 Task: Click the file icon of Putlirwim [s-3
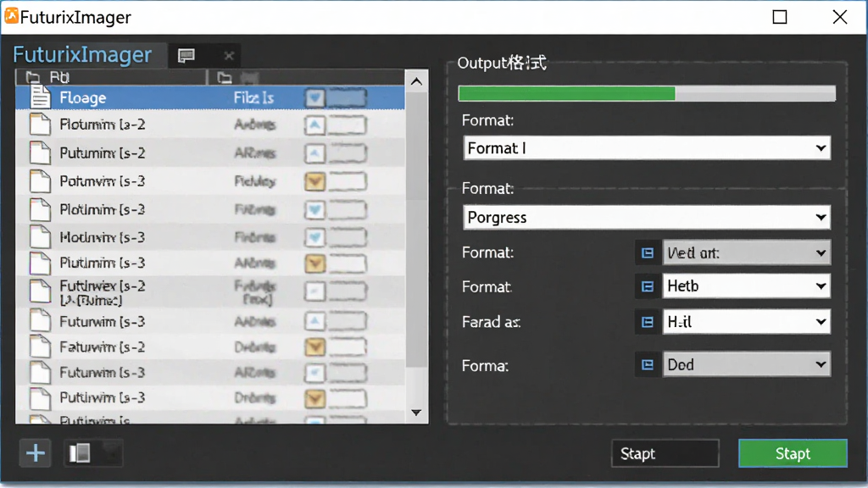tap(40, 398)
